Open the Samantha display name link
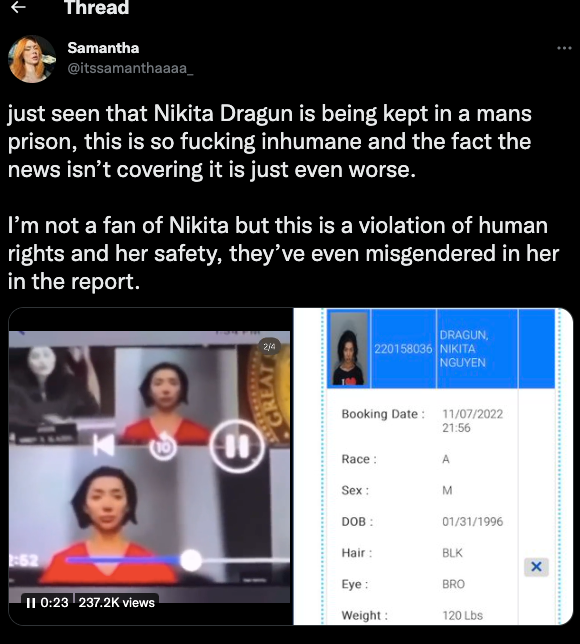 point(103,48)
